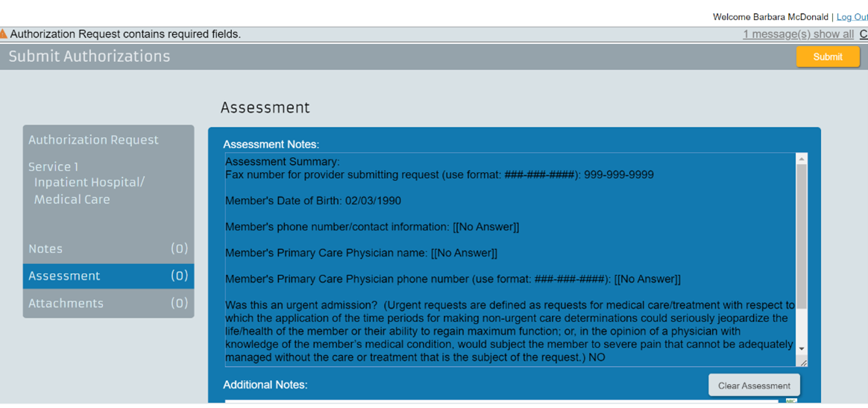
Task: Click the Assessment Notes scrollbar thumb
Action: click(802, 236)
